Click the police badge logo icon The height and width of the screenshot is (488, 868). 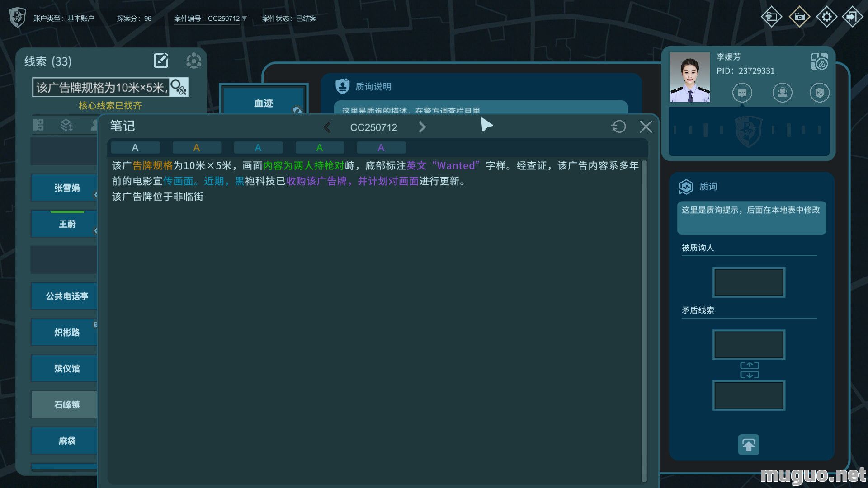pos(18,18)
